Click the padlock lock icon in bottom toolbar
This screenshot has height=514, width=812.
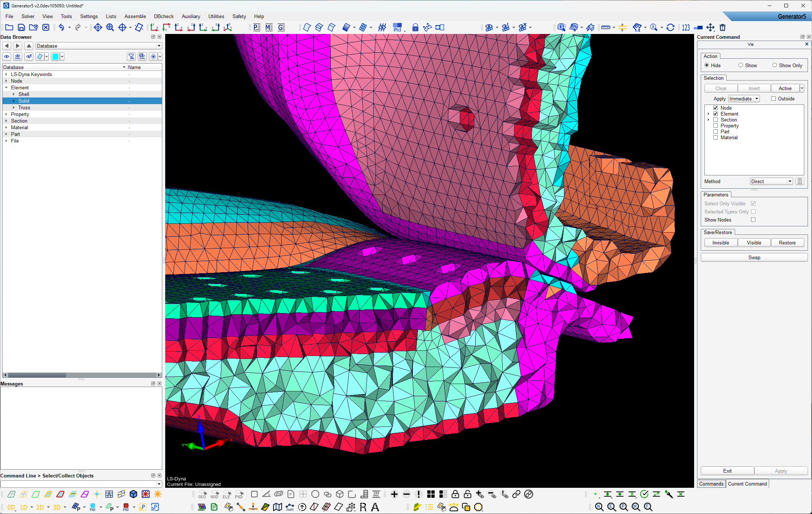455,494
